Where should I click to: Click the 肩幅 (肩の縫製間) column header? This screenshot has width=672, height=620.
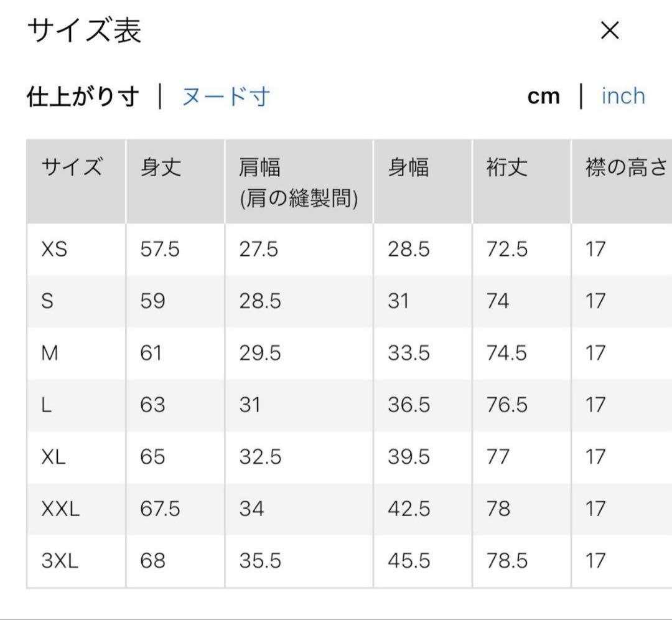298,182
